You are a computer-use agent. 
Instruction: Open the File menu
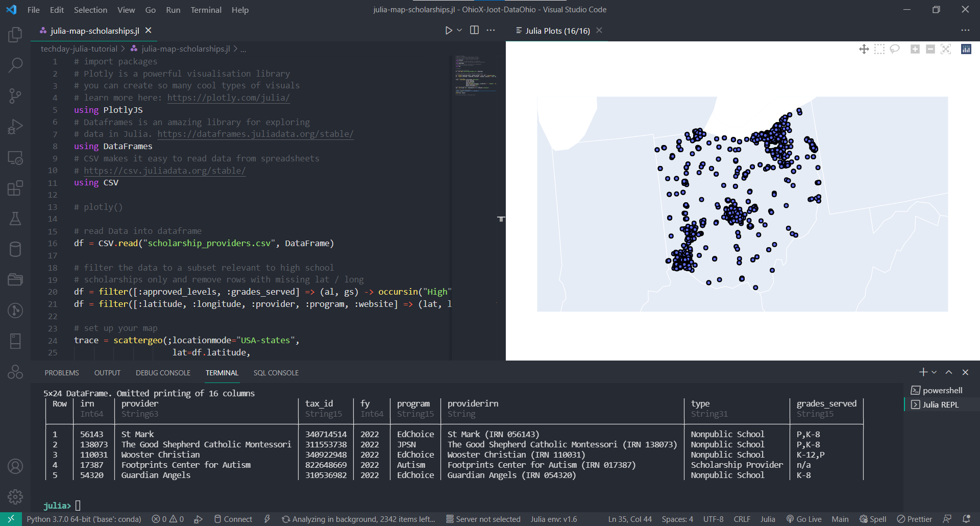click(34, 10)
